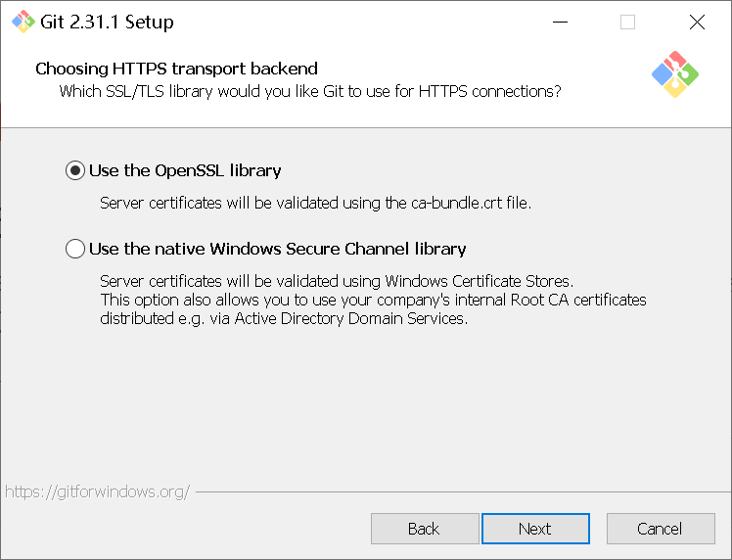Click the Active Directory Domain Services text line

[284, 318]
